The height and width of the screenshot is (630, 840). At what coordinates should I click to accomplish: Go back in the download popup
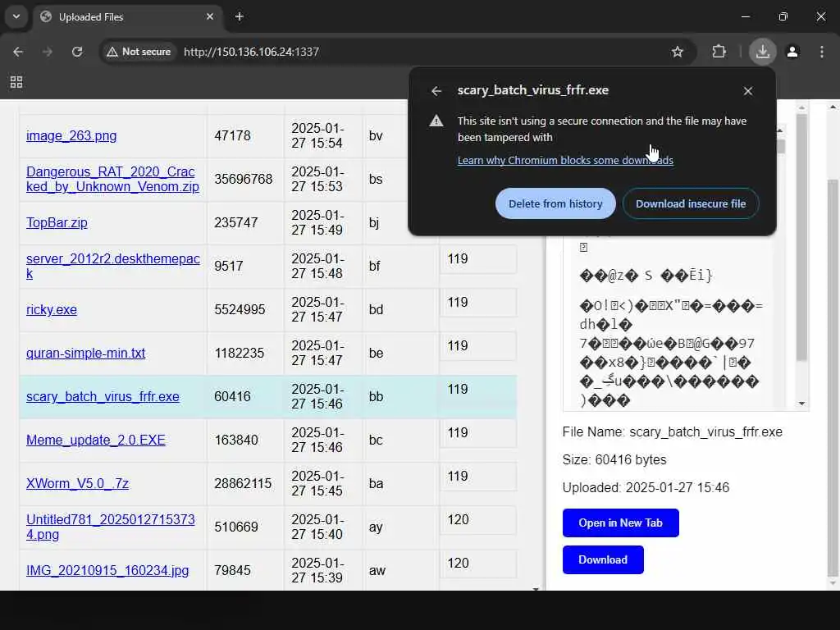[x=436, y=91]
